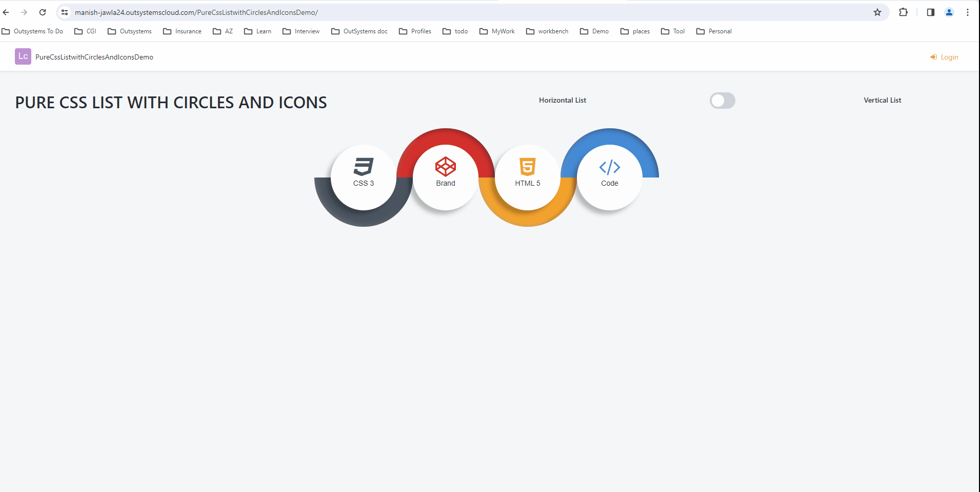The height and width of the screenshot is (492, 980).
Task: Click the Vertical List label
Action: point(883,100)
